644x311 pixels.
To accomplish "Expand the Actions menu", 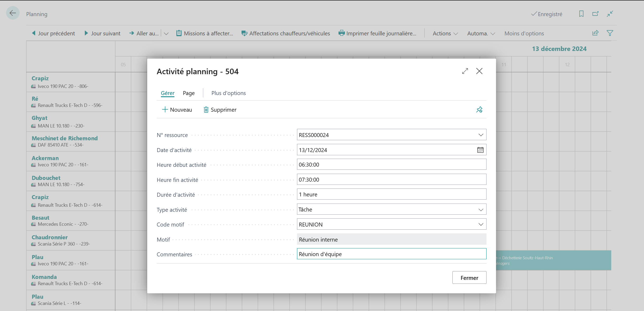I will click(445, 33).
